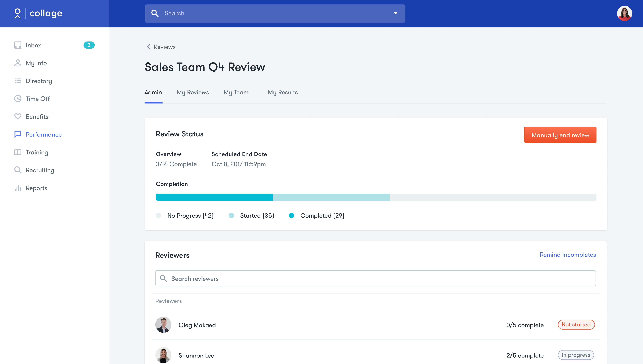Click the Performance chat bubble icon
This screenshot has width=643, height=364.
click(x=18, y=134)
